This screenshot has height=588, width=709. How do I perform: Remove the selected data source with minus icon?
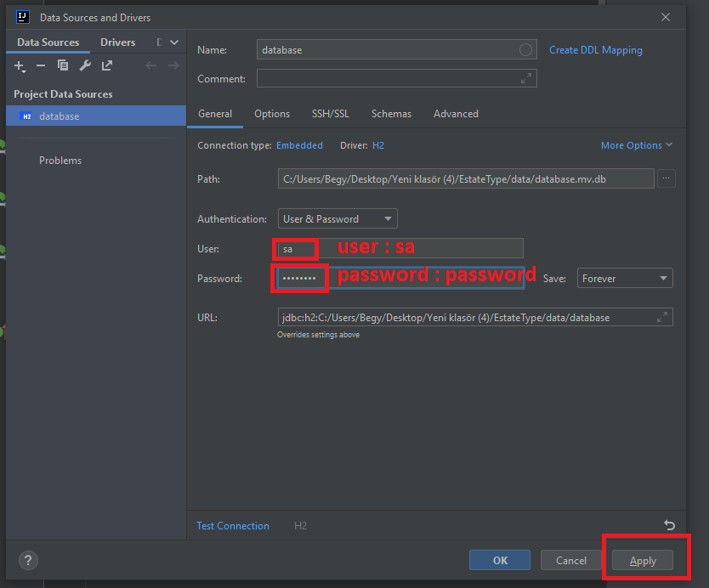click(41, 66)
